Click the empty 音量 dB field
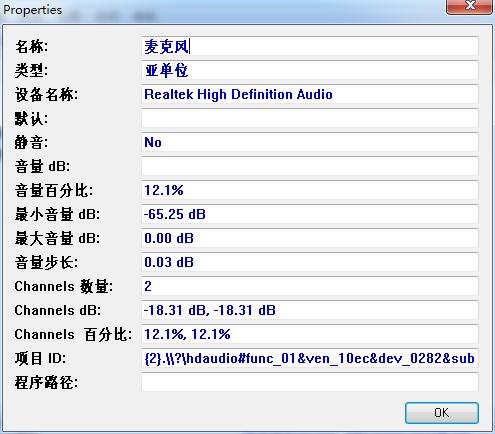 (x=310, y=166)
